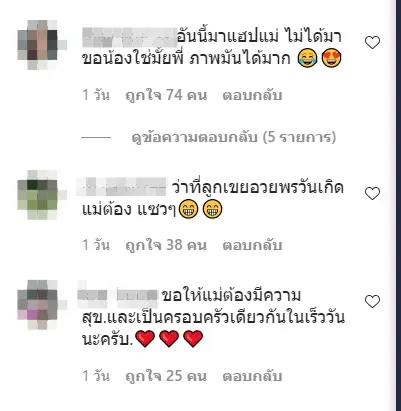This screenshot has width=401, height=411.
Task: Click the 1 วัน timestamp of first comment
Action: (96, 95)
